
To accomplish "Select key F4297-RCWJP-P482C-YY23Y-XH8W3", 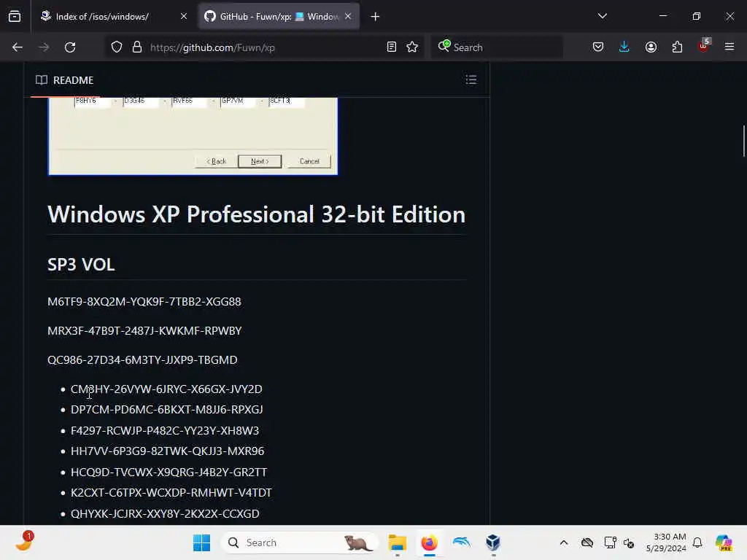I will [165, 430].
